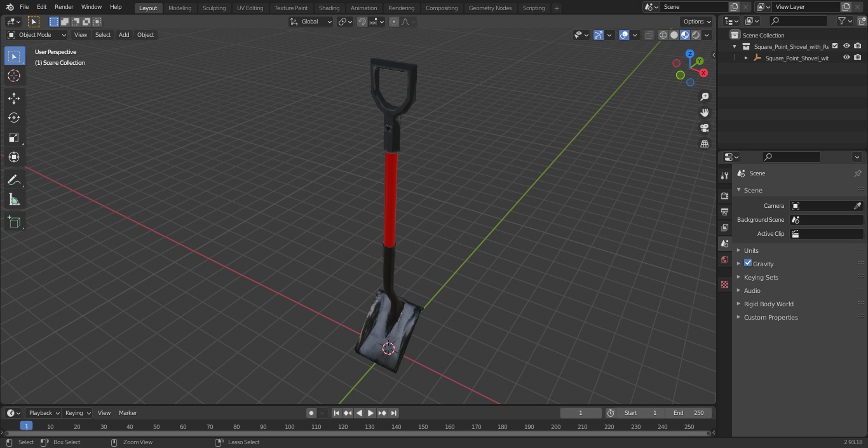Open the Object Mode dropdown

[x=36, y=35]
